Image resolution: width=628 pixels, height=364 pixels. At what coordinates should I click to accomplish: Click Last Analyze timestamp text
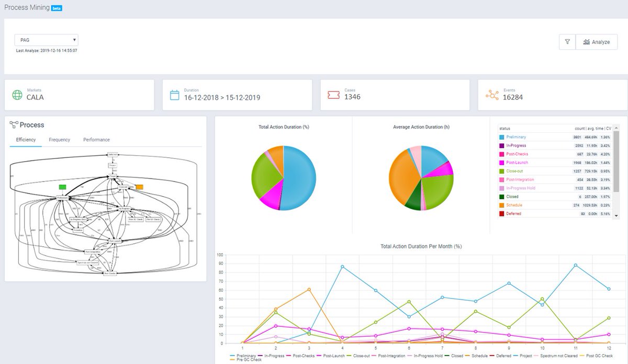(x=47, y=51)
